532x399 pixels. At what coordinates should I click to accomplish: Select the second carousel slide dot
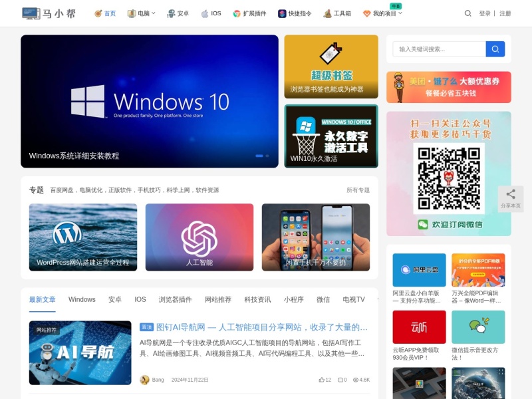[267, 156]
